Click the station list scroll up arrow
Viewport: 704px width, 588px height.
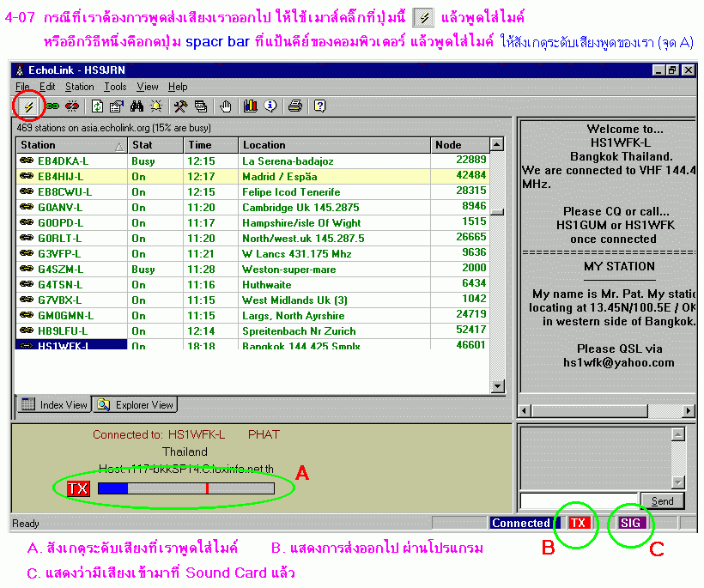(497, 144)
